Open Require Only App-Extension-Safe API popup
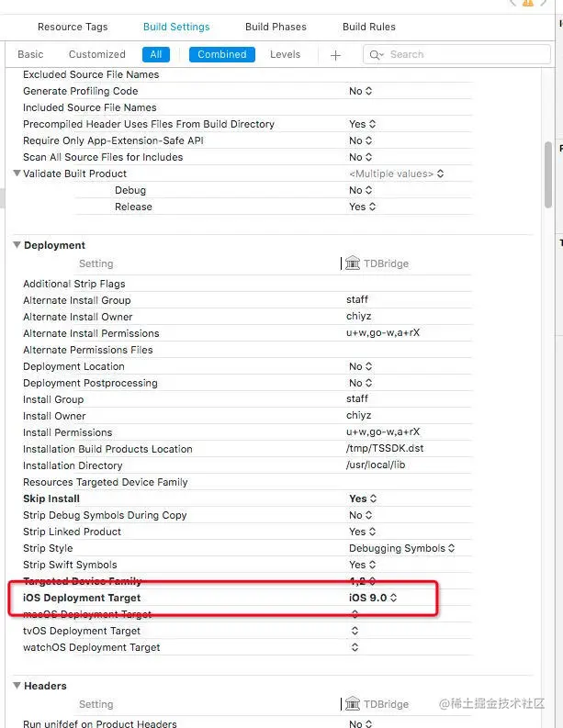563x728 pixels. (361, 140)
